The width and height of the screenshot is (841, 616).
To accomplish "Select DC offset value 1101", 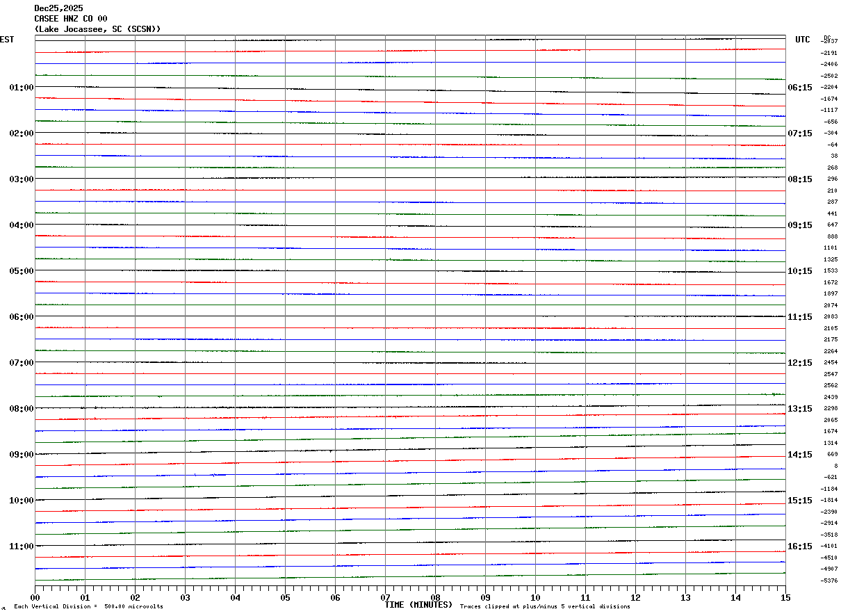I will (x=831, y=248).
